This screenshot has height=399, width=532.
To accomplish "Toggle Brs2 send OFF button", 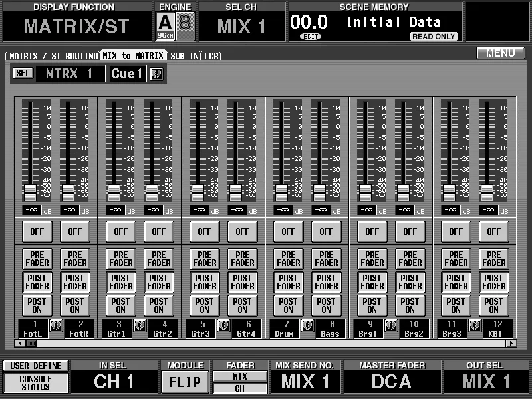I will pyautogui.click(x=410, y=231).
